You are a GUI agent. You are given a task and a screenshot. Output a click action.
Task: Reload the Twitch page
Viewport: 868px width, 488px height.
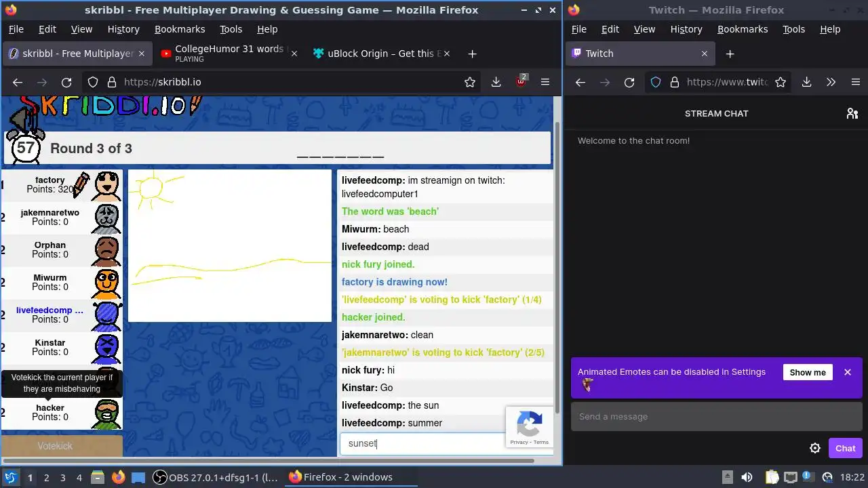click(629, 82)
